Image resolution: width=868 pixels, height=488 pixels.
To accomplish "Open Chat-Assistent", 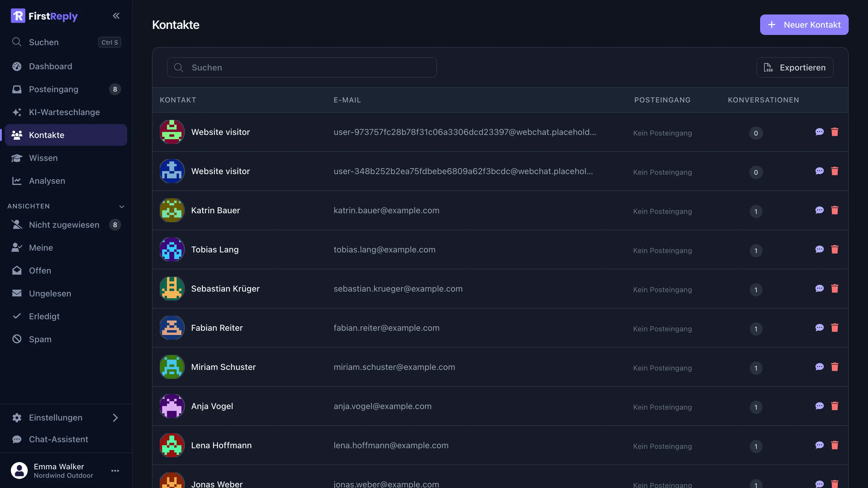I will pos(66,439).
